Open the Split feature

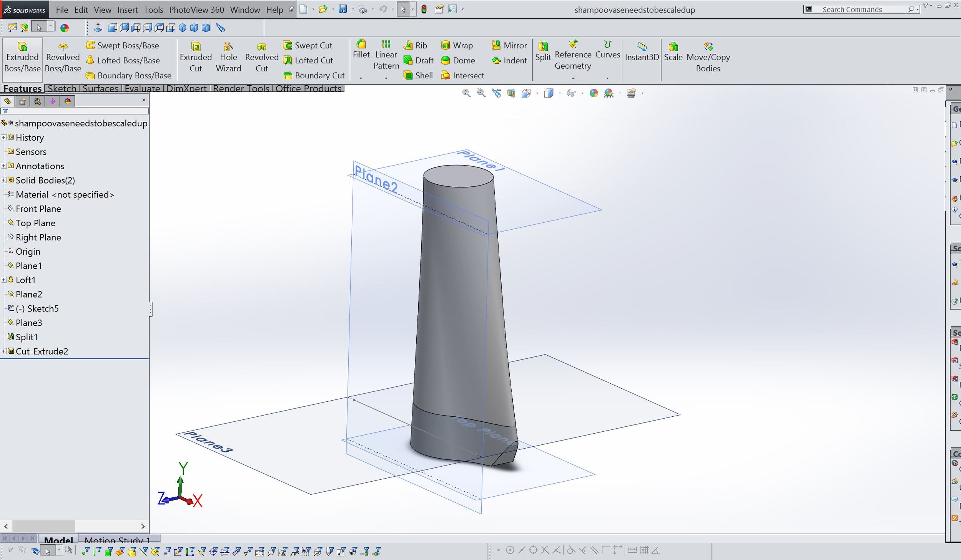click(x=543, y=51)
